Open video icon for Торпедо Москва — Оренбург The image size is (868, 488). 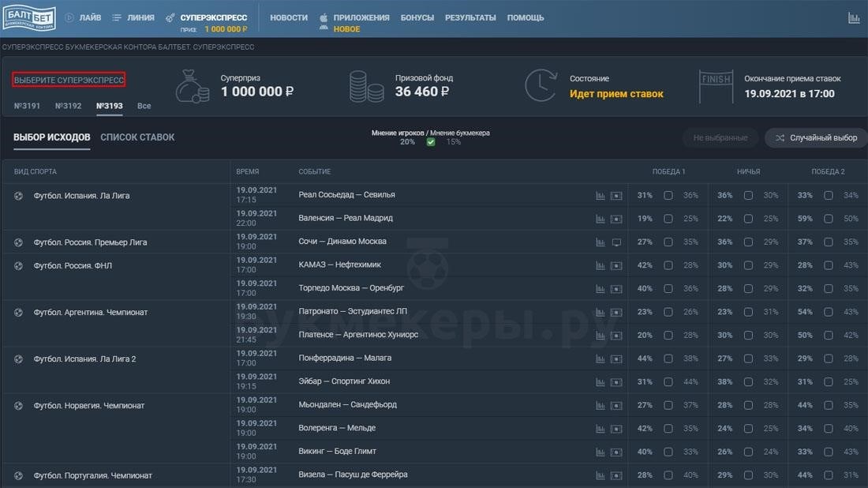(x=616, y=288)
